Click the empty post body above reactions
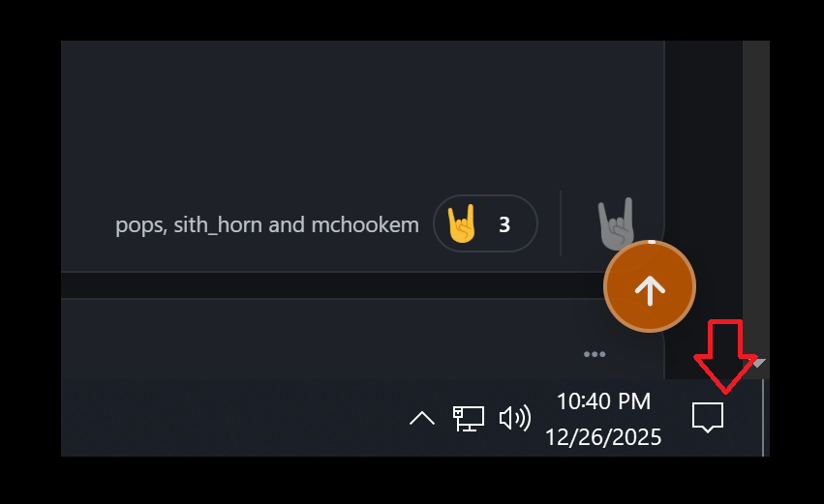Screen dimensions: 824x504 coord(362,115)
